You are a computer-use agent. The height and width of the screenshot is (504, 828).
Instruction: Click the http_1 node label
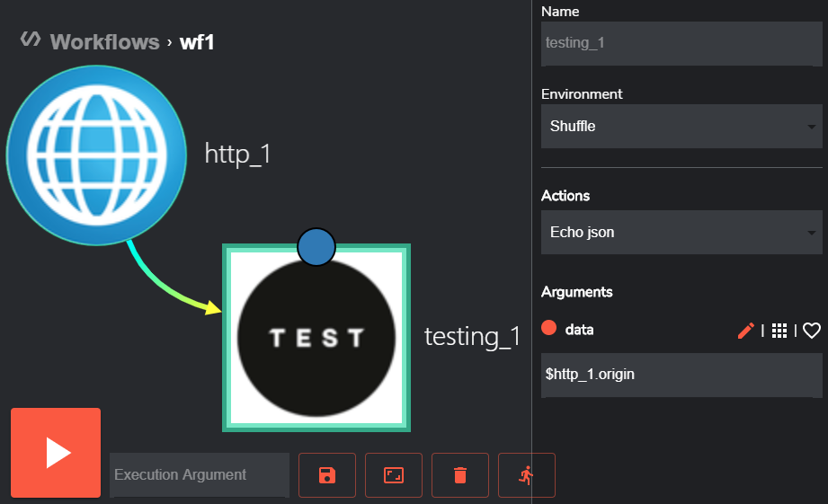coord(237,155)
